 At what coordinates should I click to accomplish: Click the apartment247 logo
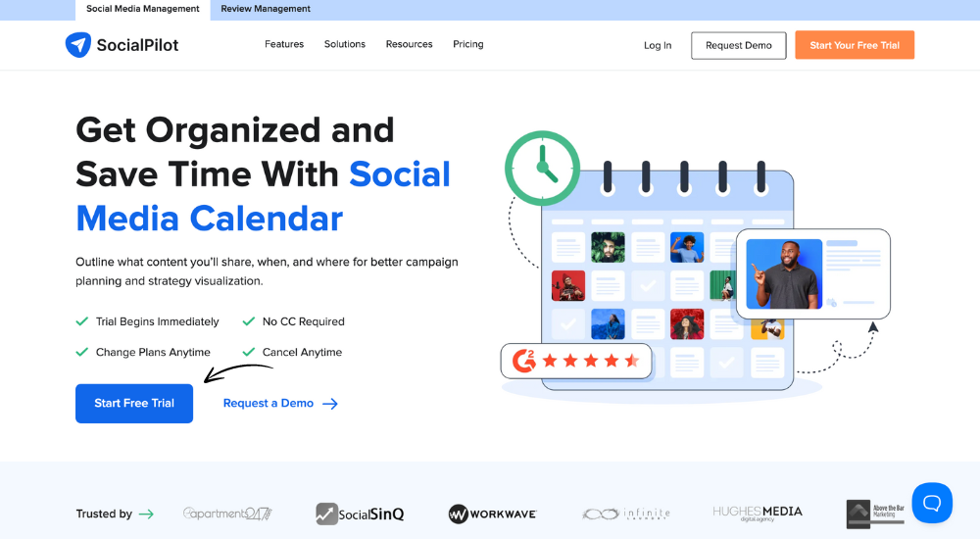(227, 514)
